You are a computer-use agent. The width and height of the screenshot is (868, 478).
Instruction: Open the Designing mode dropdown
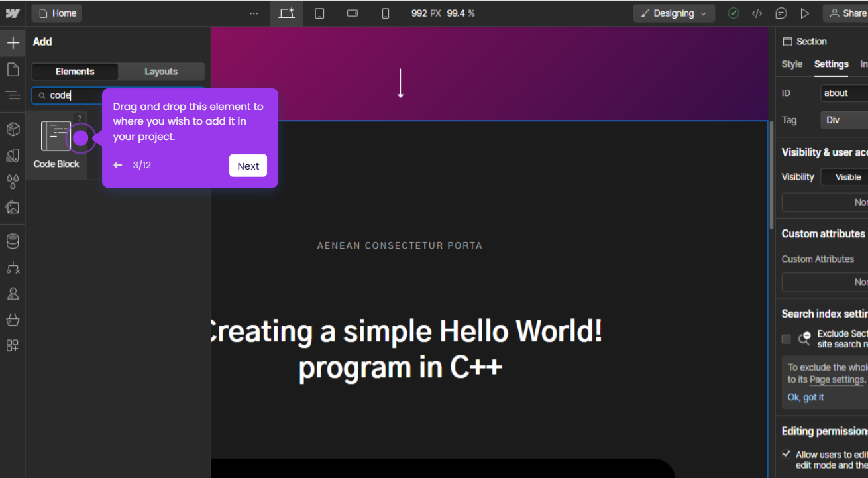(x=673, y=13)
